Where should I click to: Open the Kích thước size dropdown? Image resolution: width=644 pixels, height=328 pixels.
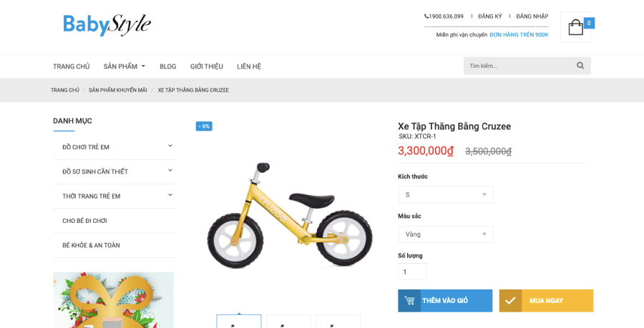point(446,195)
